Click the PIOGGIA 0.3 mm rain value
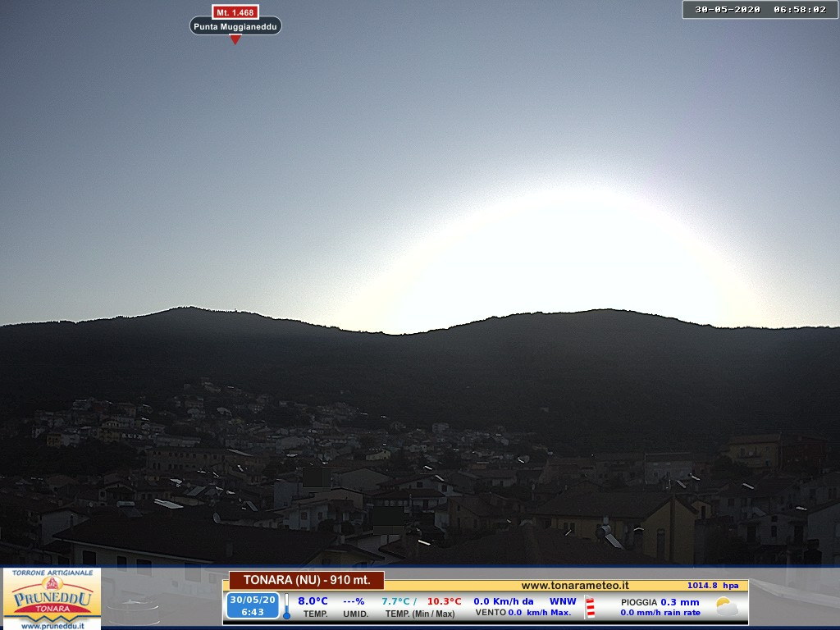 tap(660, 602)
